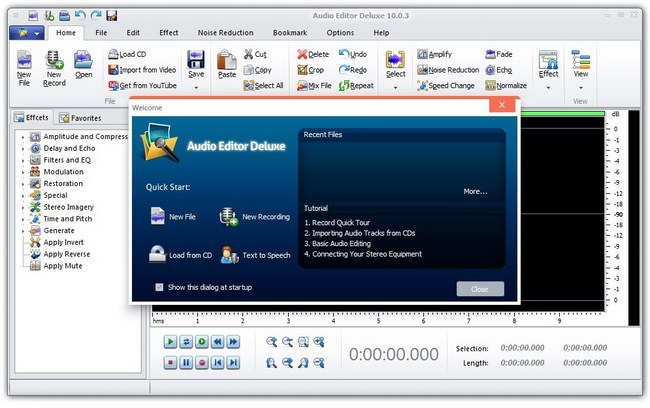Click Close button in Welcome dialog
The width and height of the screenshot is (650, 408).
(480, 289)
